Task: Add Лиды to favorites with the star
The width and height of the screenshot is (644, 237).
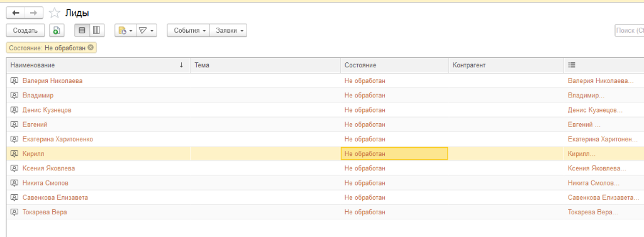Action: (54, 13)
